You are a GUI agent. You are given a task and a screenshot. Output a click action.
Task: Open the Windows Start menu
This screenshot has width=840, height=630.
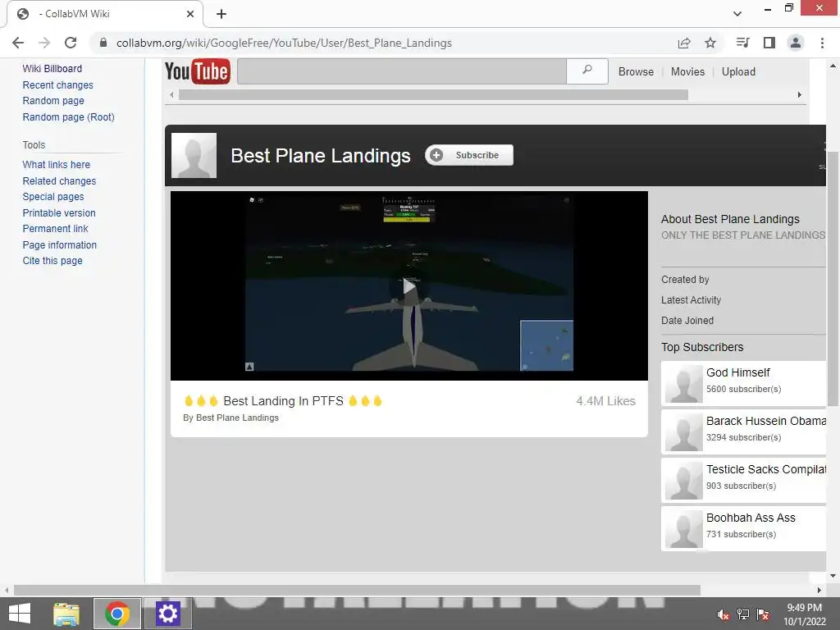20,614
